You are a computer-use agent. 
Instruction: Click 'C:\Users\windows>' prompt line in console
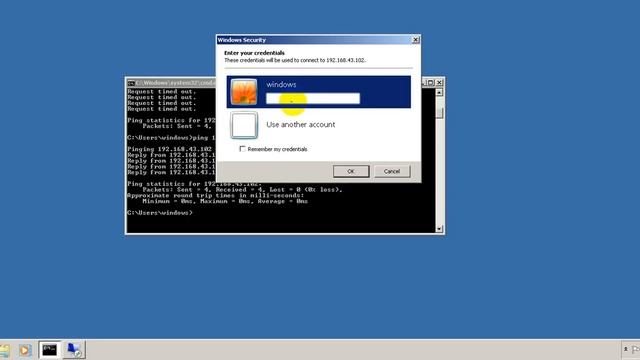(160, 213)
